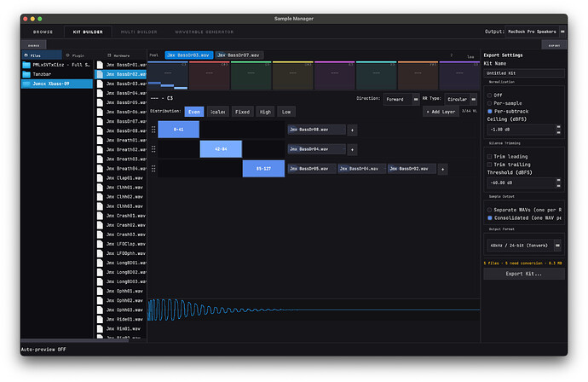Select the 42-84 velocity range block
This screenshot has height=382, width=588.
pyautogui.click(x=221, y=149)
